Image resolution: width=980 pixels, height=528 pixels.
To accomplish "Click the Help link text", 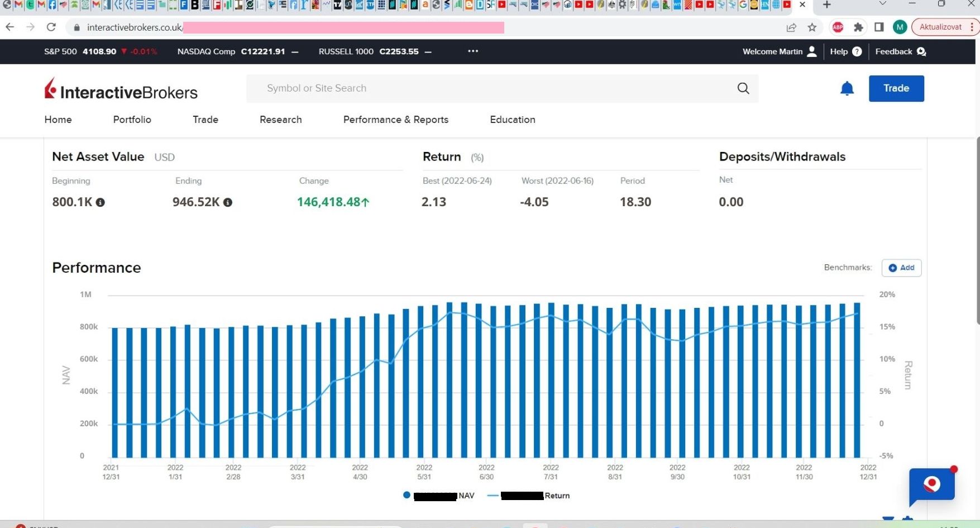I will tap(839, 51).
